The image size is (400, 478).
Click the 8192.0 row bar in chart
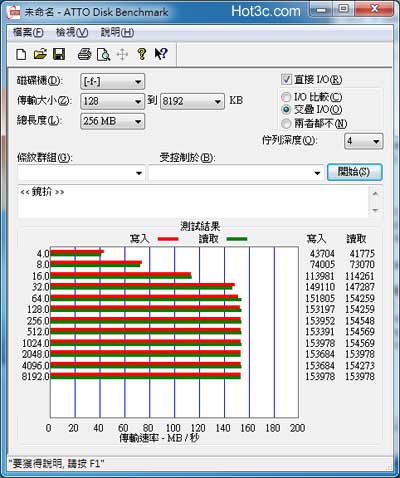click(x=145, y=376)
